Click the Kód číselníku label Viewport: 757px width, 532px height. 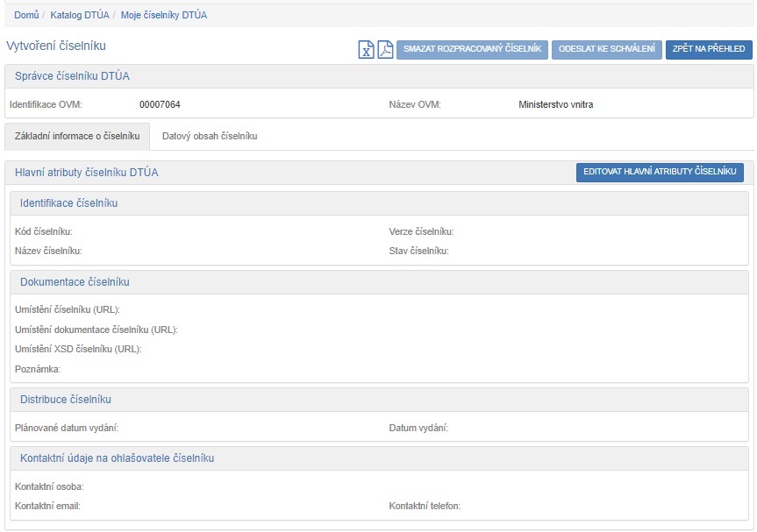point(44,231)
